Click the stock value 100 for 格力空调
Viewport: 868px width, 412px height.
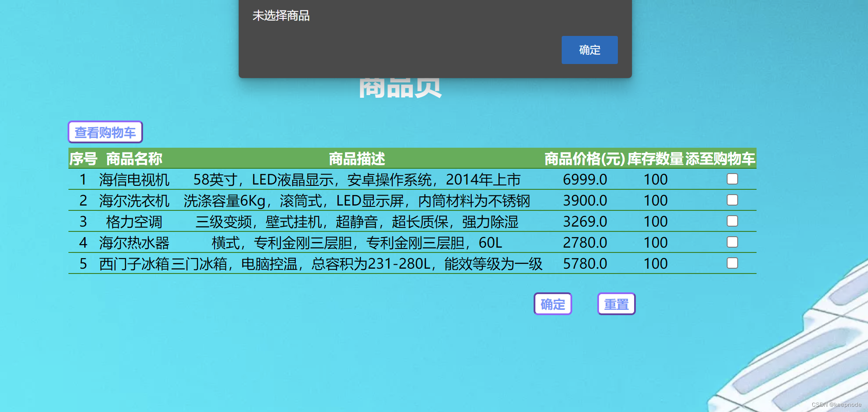point(656,222)
